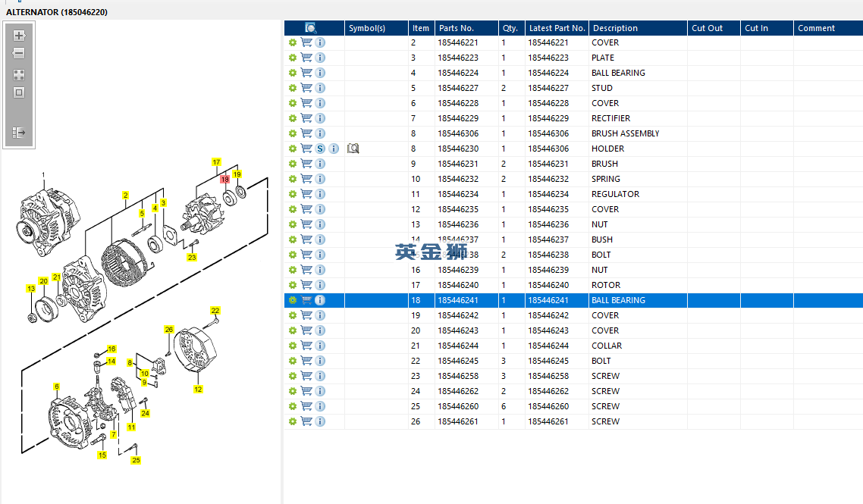This screenshot has height=504, width=863.
Task: Click the Cut In column header
Action: (x=767, y=28)
